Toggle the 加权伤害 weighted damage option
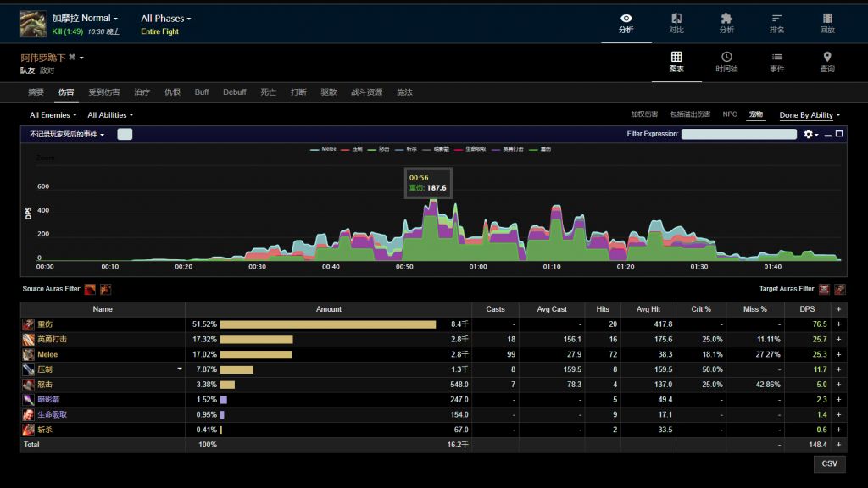The width and height of the screenshot is (868, 488). 644,114
